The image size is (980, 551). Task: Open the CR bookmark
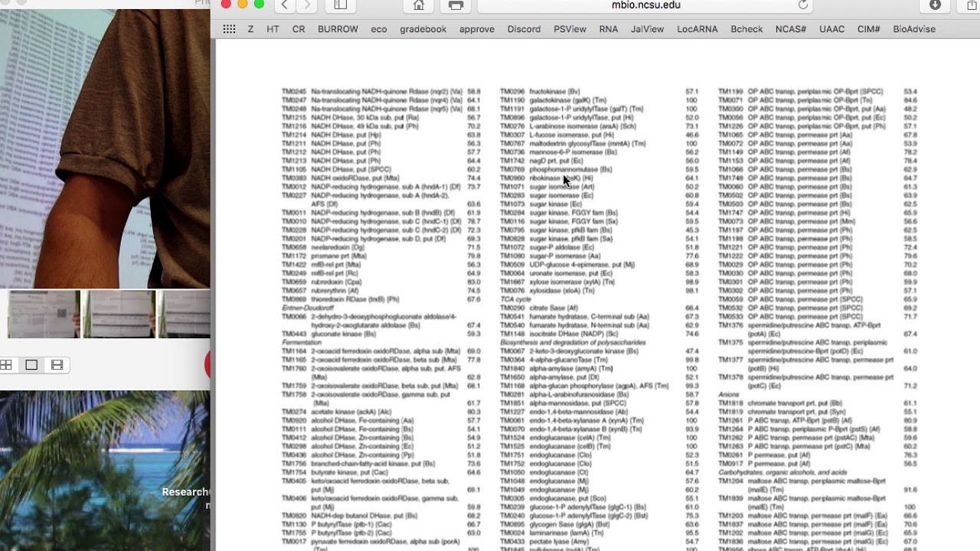[299, 29]
